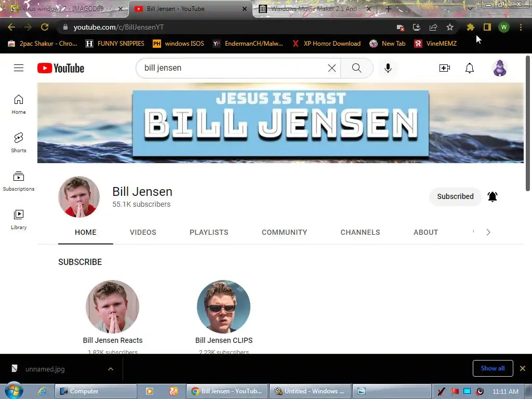Viewport: 532px width, 399px height.
Task: Bookmark this page with the star
Action: click(450, 27)
